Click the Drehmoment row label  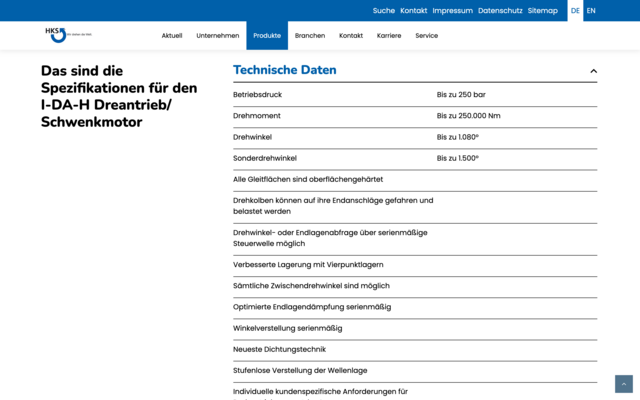coord(257,116)
